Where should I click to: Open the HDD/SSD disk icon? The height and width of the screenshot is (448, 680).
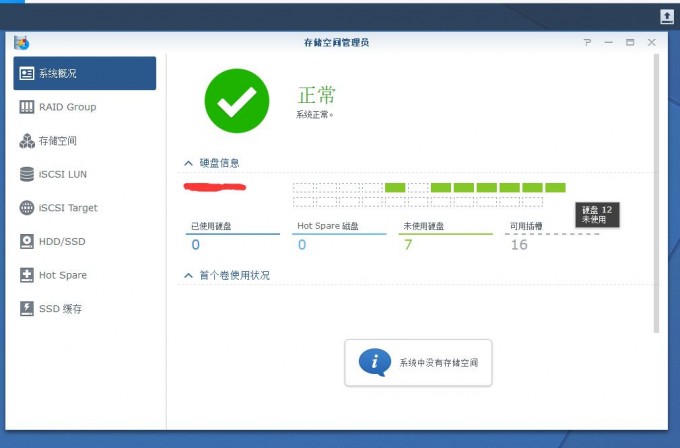pos(27,241)
